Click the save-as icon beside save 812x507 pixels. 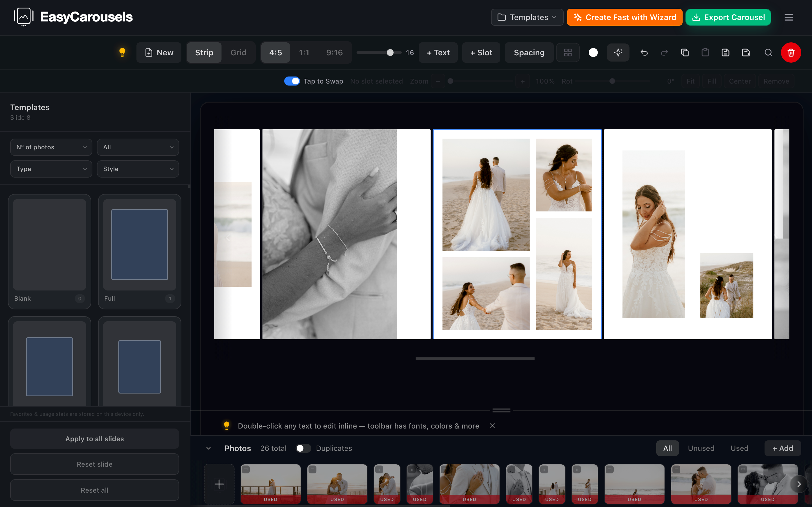[746, 53]
